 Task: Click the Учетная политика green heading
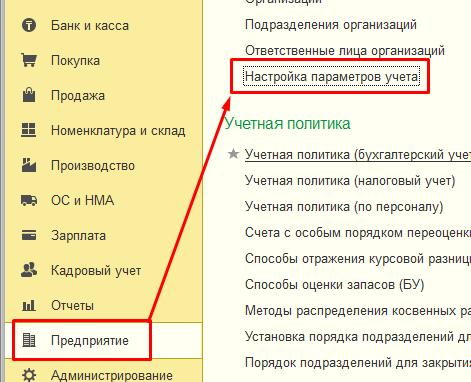[x=287, y=123]
